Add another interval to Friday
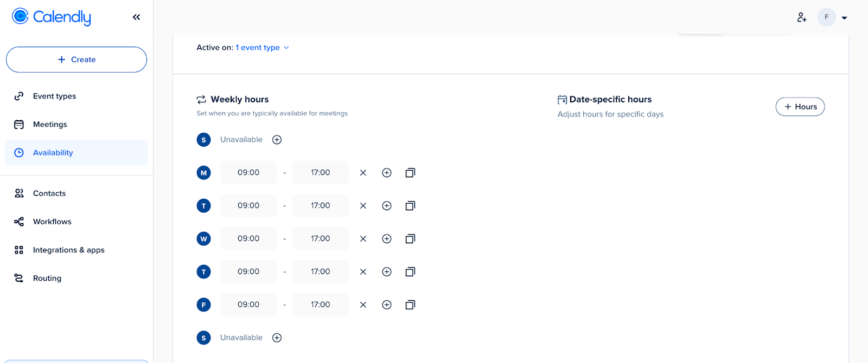The width and height of the screenshot is (868, 363). (387, 305)
